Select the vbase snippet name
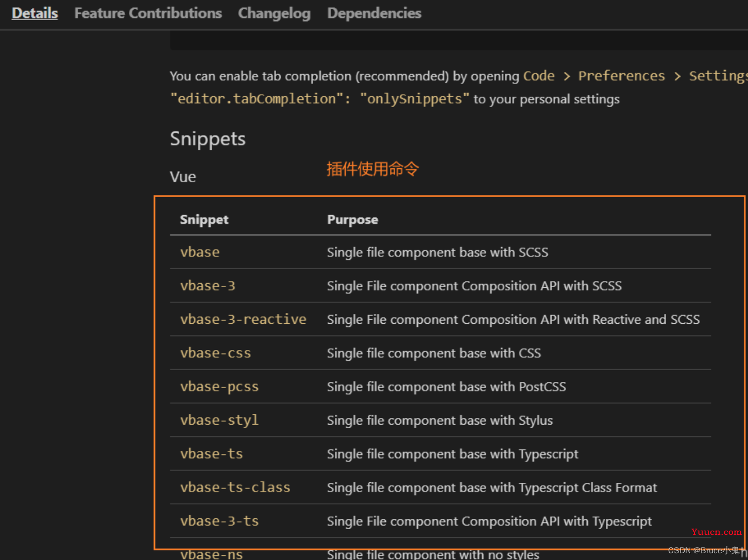The image size is (748, 560). (x=200, y=252)
